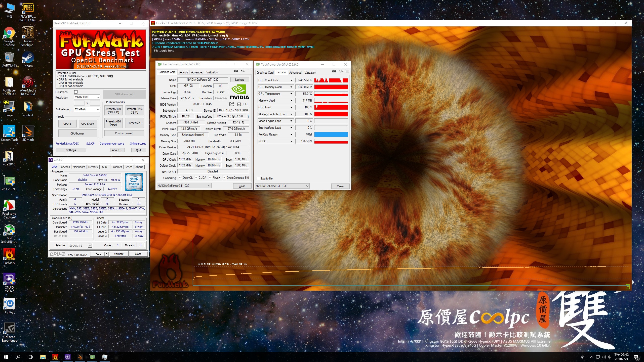
Task: Click Preset:2160 (4K/UHD) benchmark button
Action: pos(113,111)
